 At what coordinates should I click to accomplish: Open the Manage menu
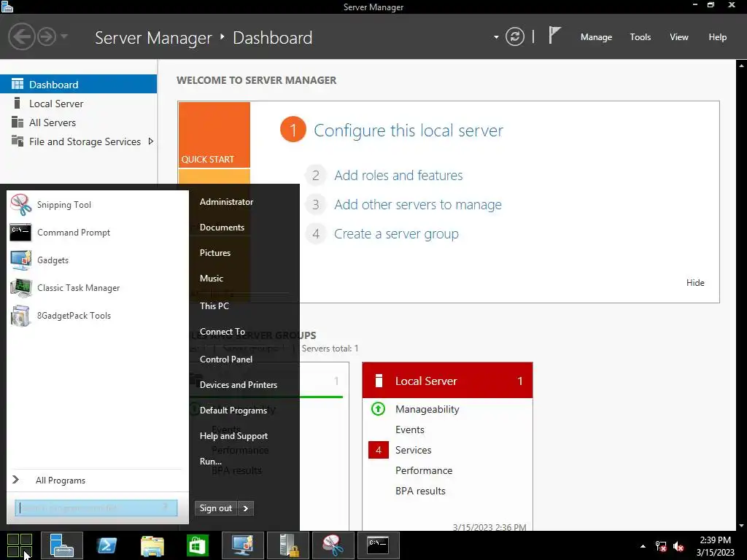pos(596,37)
